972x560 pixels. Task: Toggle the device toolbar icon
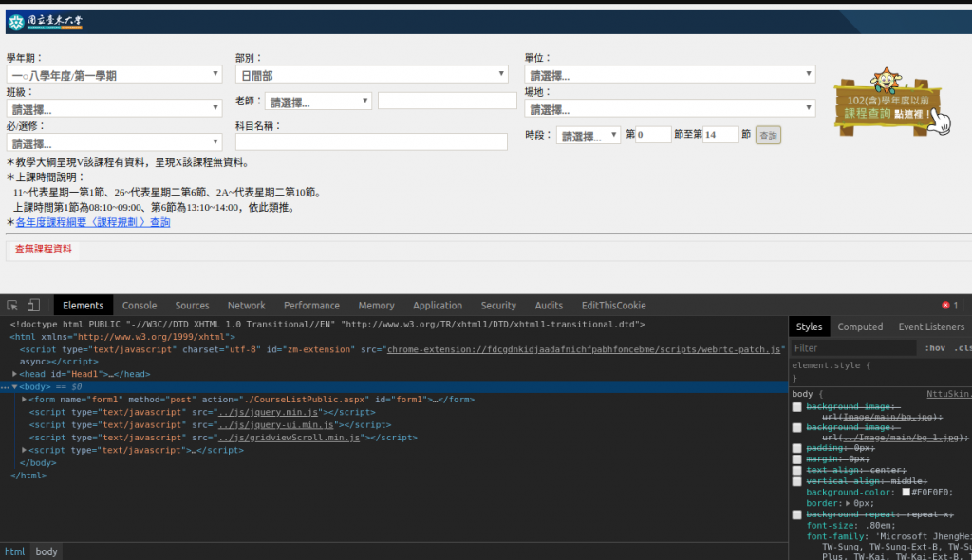point(33,305)
